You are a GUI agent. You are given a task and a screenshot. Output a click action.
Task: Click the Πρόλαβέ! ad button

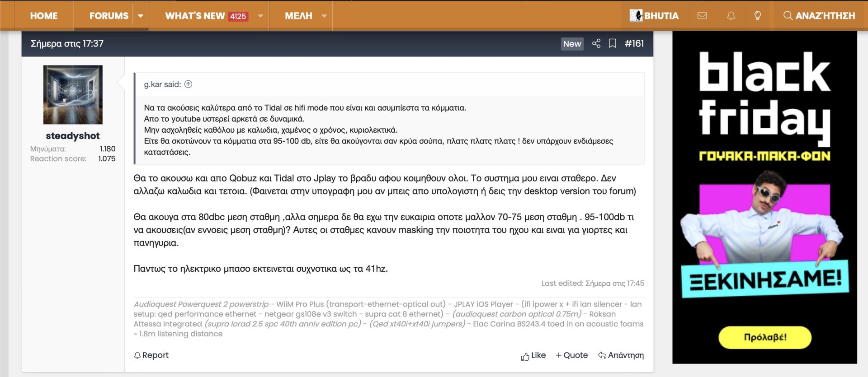(765, 337)
